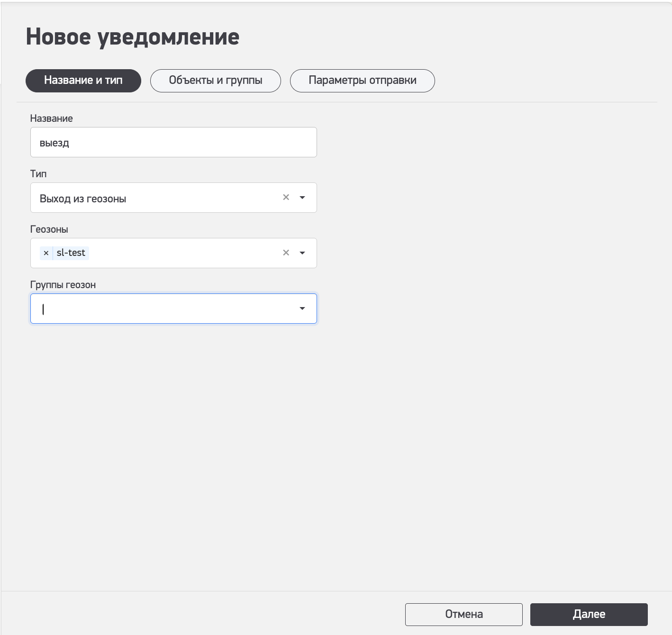This screenshot has height=635, width=672.
Task: Open the Параметры отправки tab
Action: pyautogui.click(x=362, y=81)
